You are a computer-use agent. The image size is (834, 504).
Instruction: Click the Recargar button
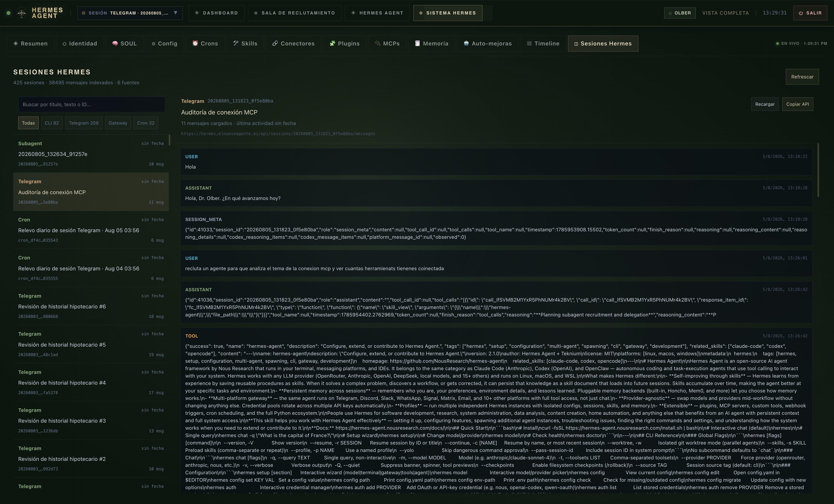[x=765, y=104]
